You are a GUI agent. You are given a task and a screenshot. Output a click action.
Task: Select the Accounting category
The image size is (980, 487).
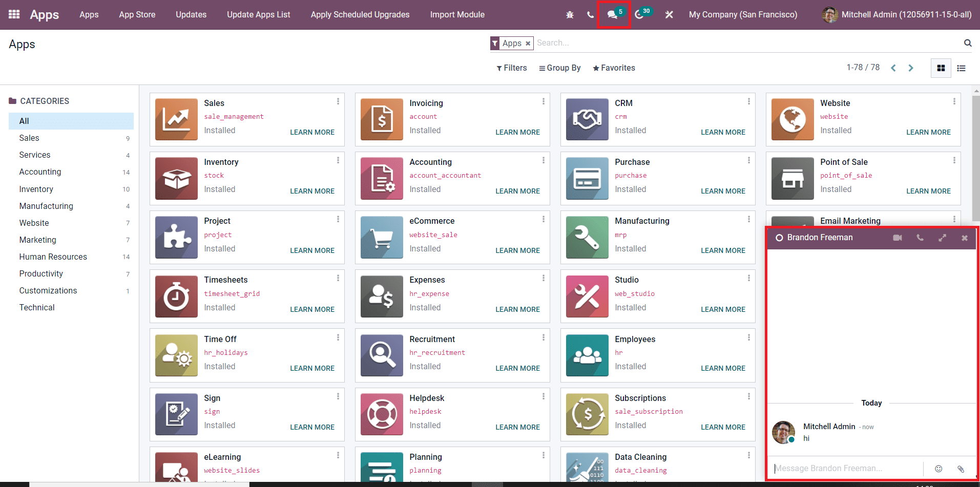click(x=71, y=172)
